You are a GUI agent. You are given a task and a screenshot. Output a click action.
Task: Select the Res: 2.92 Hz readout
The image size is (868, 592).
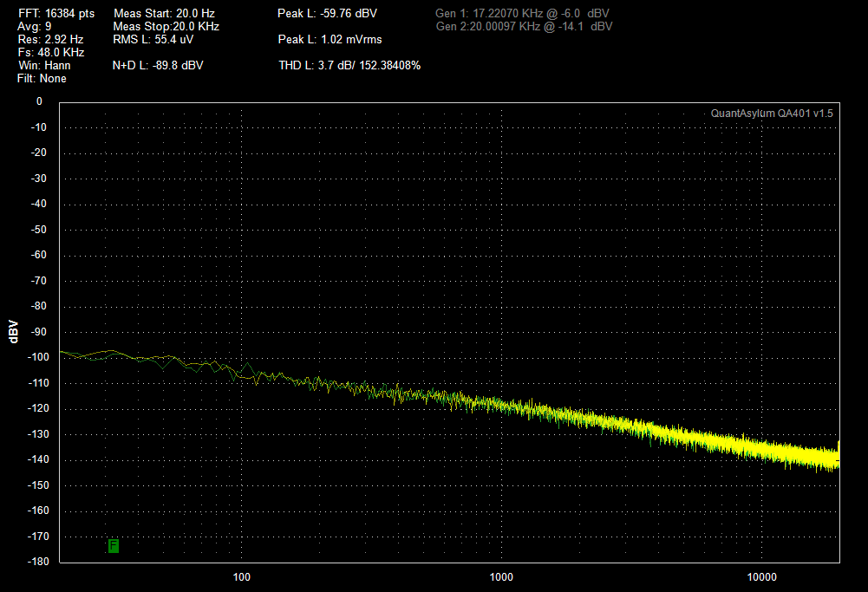coord(50,39)
